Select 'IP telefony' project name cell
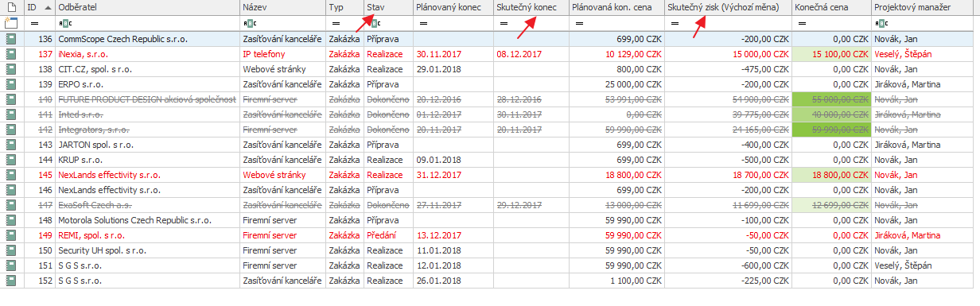Image resolution: width=980 pixels, height=306 pixels. (283, 54)
